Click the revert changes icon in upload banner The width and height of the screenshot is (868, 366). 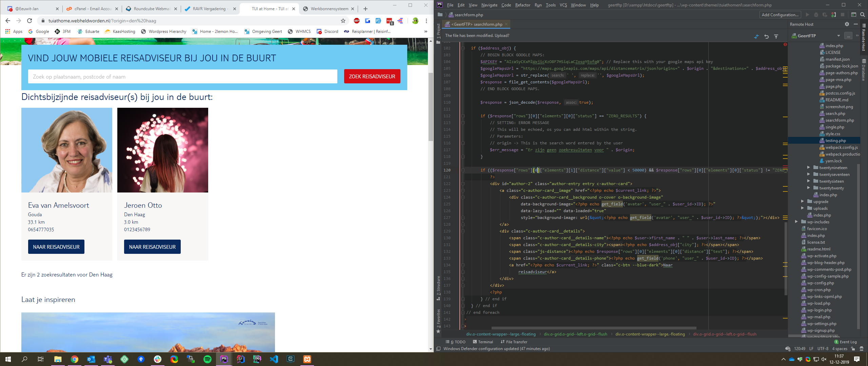[x=766, y=37]
